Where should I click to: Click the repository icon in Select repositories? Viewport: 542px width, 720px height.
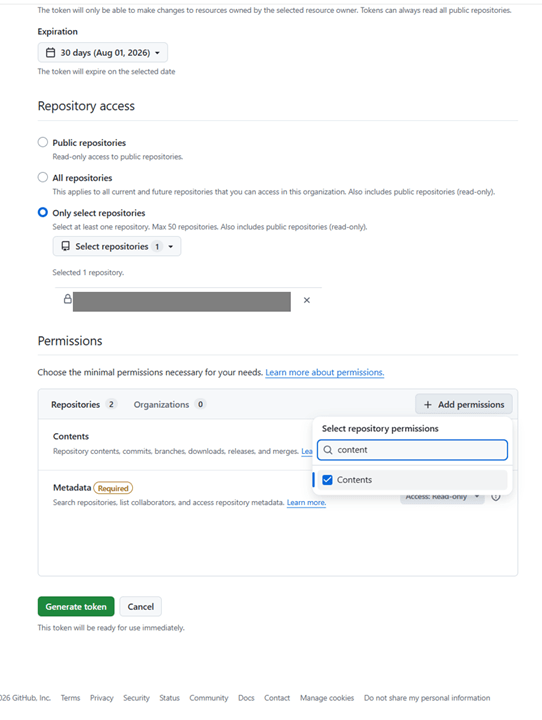click(66, 246)
